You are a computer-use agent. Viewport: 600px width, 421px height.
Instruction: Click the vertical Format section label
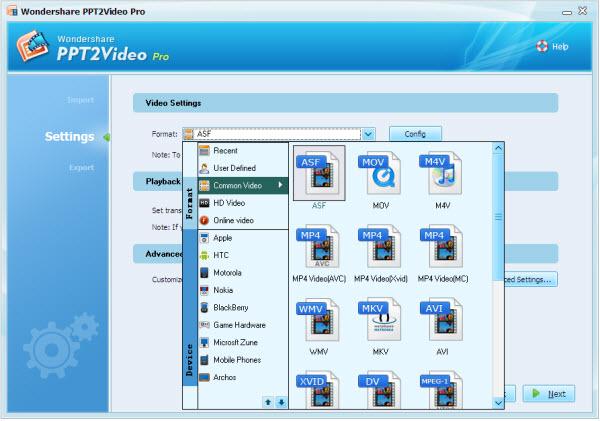pyautogui.click(x=189, y=204)
